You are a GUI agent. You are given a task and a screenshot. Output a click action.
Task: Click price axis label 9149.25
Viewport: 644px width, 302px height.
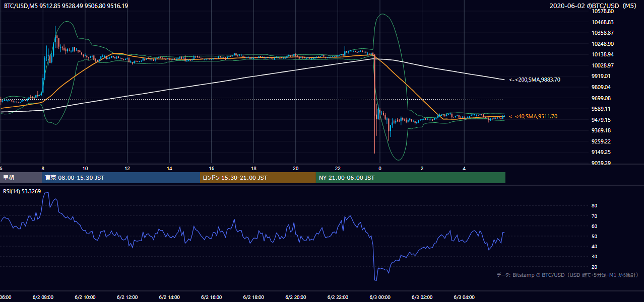pyautogui.click(x=601, y=152)
